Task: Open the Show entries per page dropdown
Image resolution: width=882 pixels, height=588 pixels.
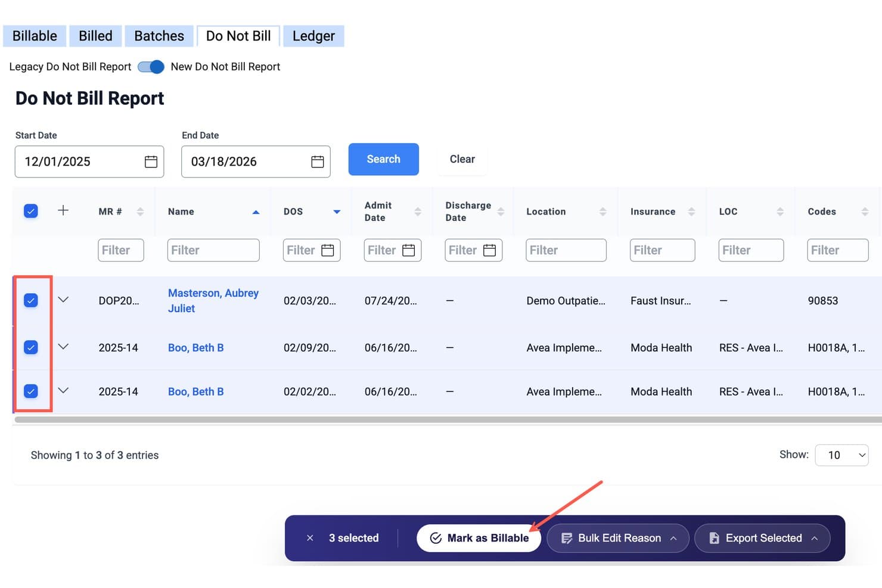Action: pyautogui.click(x=841, y=455)
